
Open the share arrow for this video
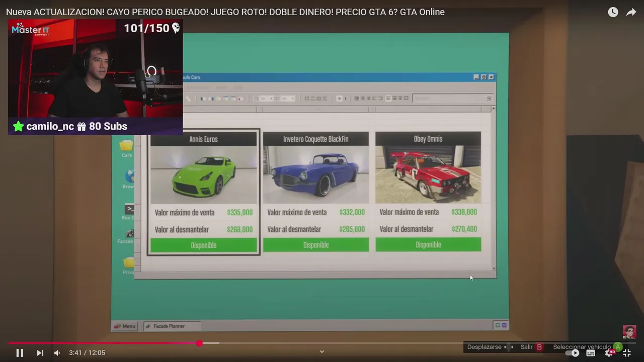(x=631, y=12)
